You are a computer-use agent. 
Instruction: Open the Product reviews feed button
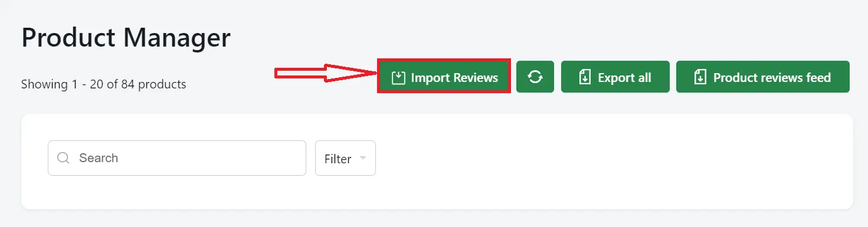coord(763,77)
